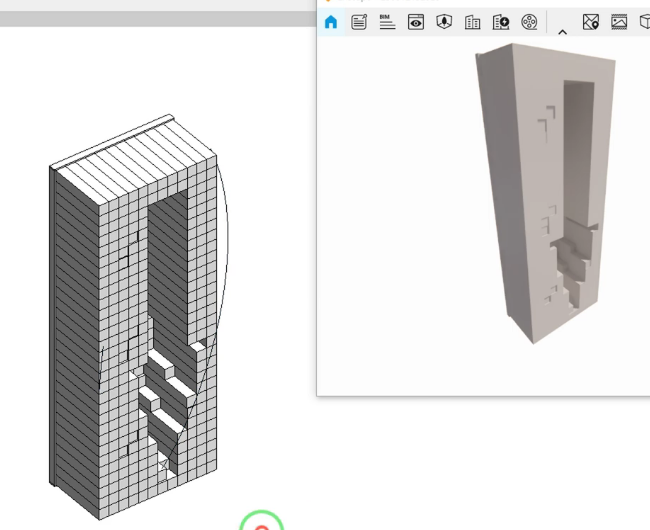
Task: Click the cube icon at toolbar edge
Action: pyautogui.click(x=644, y=22)
